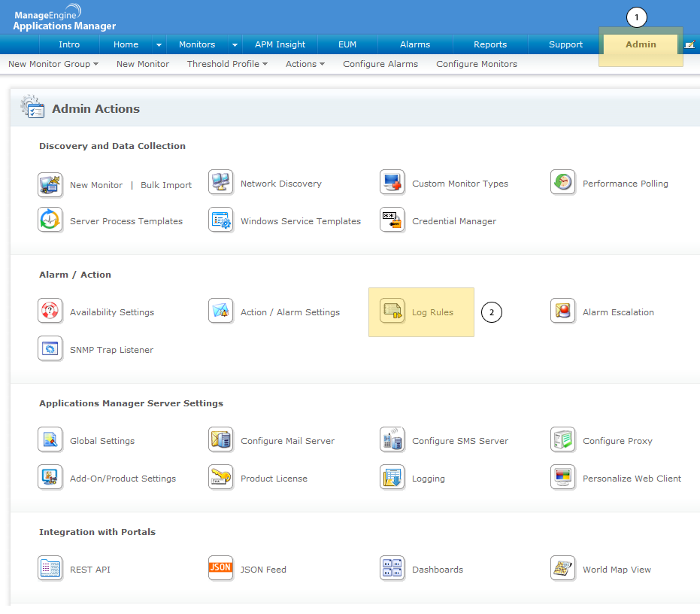Click the Configure Alarms link
Viewport: 700px width, 614px height.
[x=380, y=64]
